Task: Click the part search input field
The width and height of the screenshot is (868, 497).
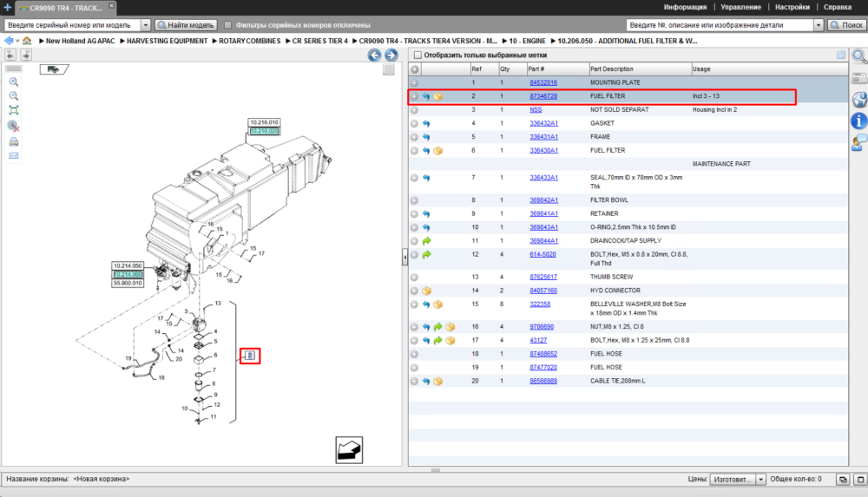Action: [720, 25]
